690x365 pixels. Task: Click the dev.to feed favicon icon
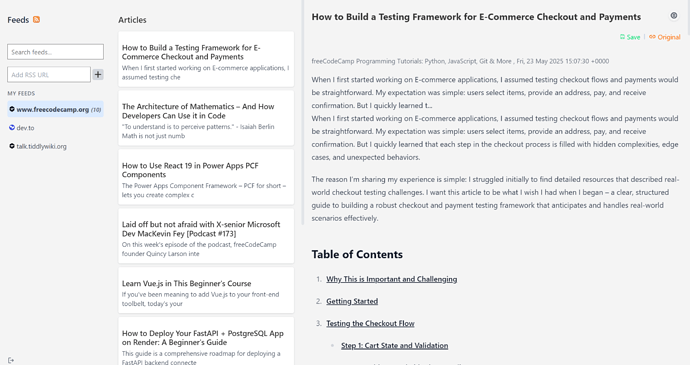coord(12,127)
